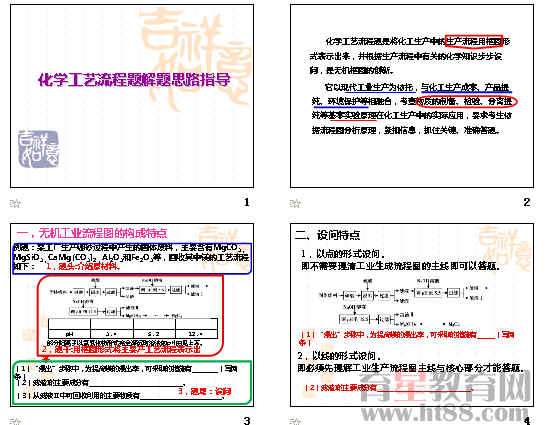The image size is (546, 425).
Task: Click the orange calligraphy logo on slide 4
Action: click(x=505, y=248)
